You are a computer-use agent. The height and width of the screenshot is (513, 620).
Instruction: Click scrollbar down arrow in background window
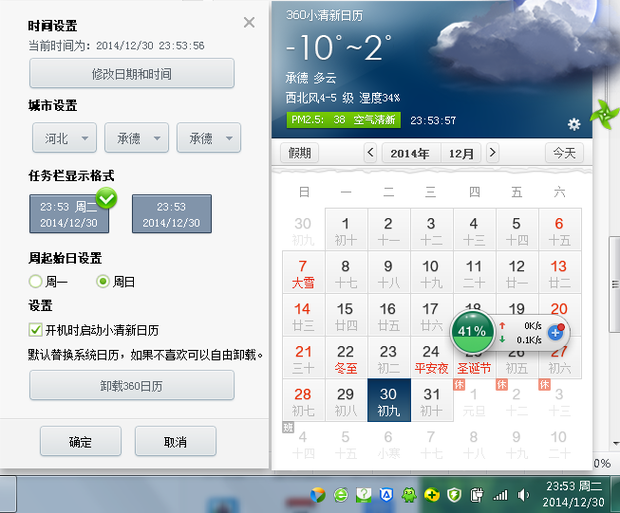[x=615, y=444]
